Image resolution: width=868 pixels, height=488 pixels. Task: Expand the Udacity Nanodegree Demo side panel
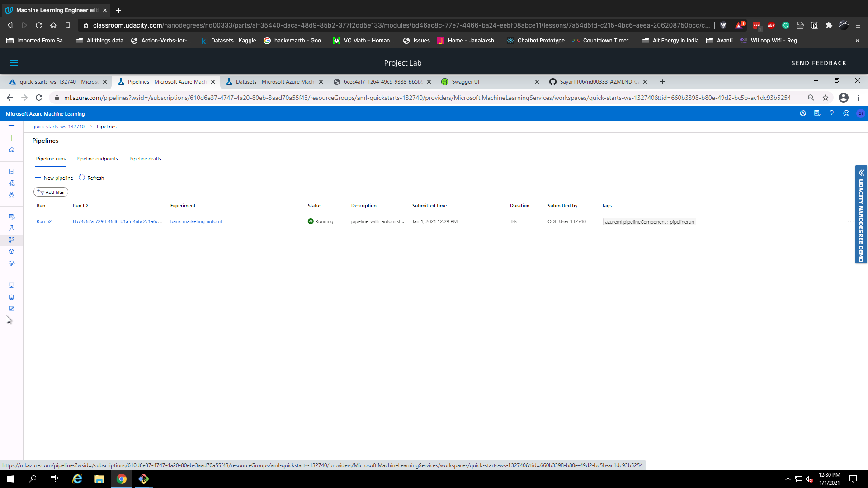pos(861,173)
